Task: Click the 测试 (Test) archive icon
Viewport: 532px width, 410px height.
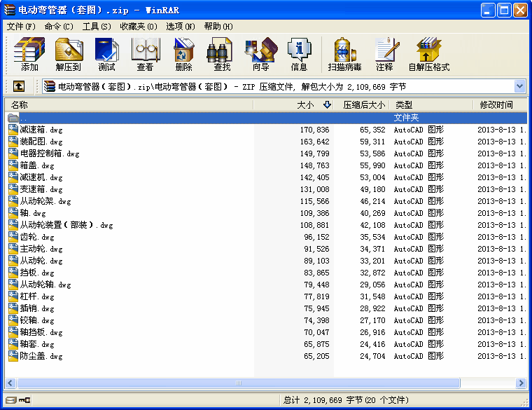Action: (106, 55)
